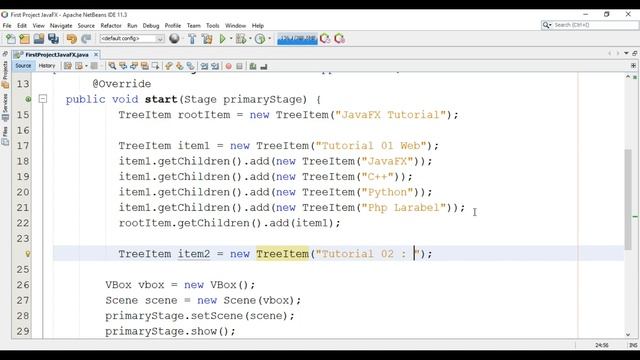Open the default config combo box
Viewport: 640px width, 360px height.
click(x=132, y=39)
